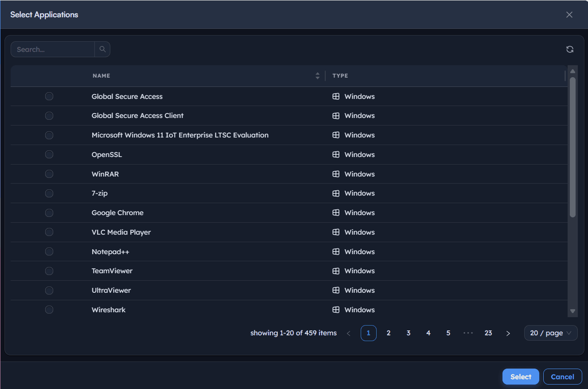Click the search magnifier icon
Viewport: 588px width, 389px height.
pyautogui.click(x=102, y=49)
